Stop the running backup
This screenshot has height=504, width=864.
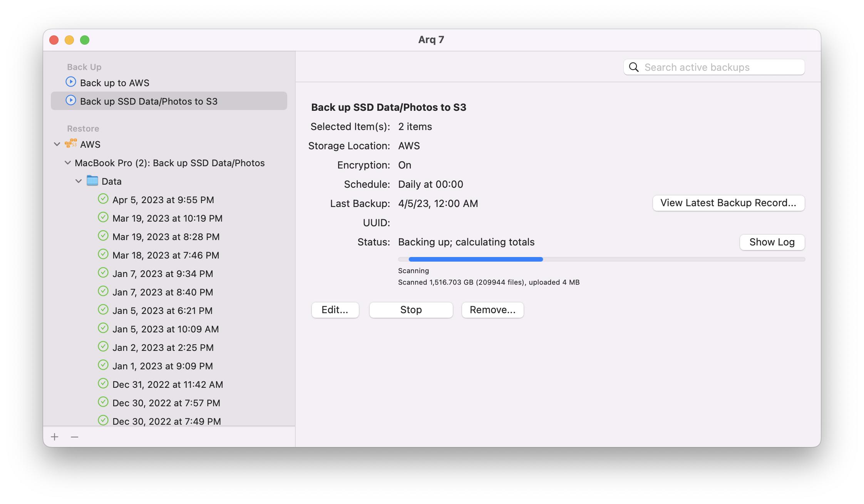(x=411, y=310)
